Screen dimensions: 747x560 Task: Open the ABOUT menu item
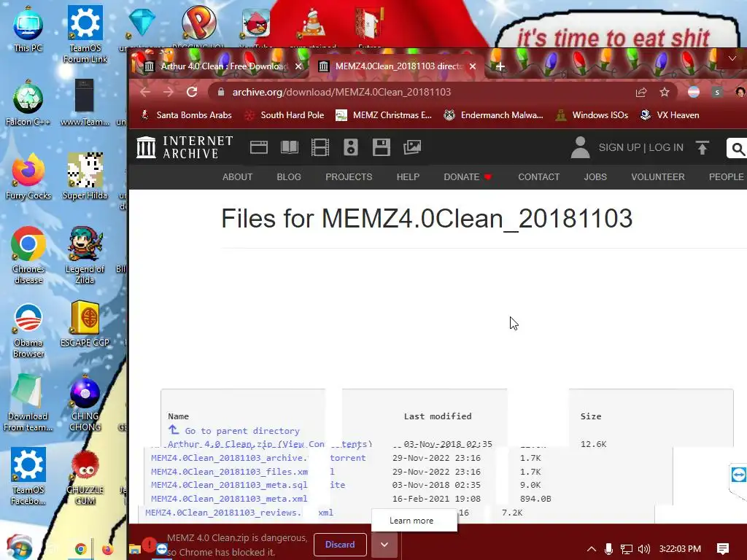click(x=237, y=176)
